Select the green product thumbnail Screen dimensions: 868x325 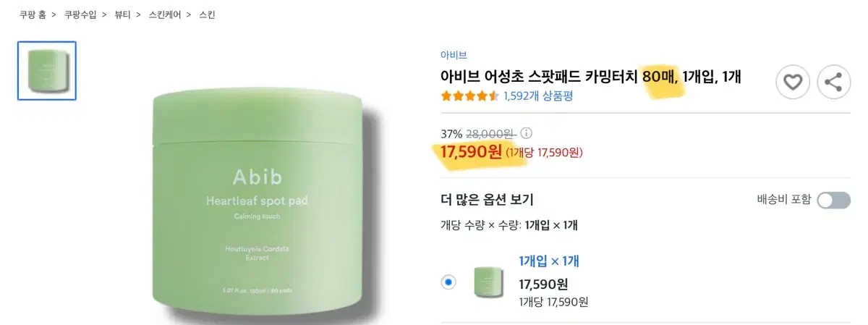pos(47,70)
